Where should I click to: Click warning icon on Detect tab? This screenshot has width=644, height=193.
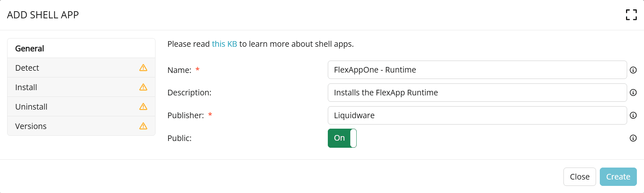(x=143, y=68)
